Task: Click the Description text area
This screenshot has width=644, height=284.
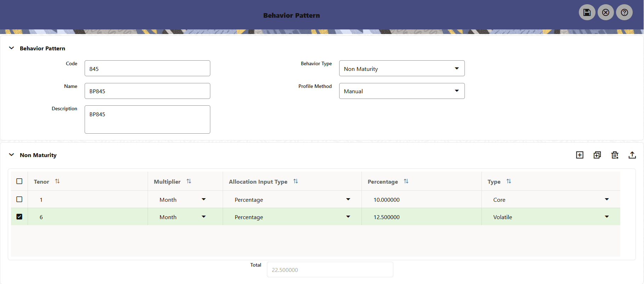Action: [x=147, y=119]
